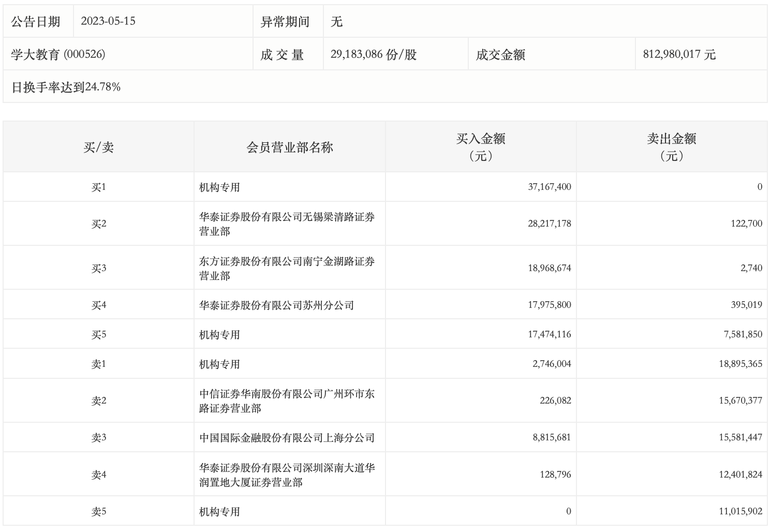Click 机构专用 in the 买5 row

220,335
